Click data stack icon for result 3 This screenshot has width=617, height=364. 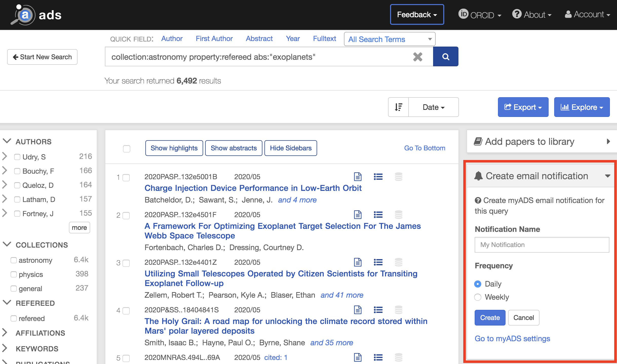[398, 262]
